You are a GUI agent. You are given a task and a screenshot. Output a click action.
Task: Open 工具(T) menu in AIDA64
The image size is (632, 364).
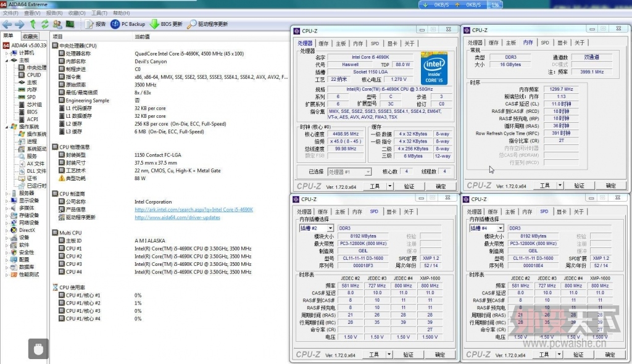click(99, 13)
